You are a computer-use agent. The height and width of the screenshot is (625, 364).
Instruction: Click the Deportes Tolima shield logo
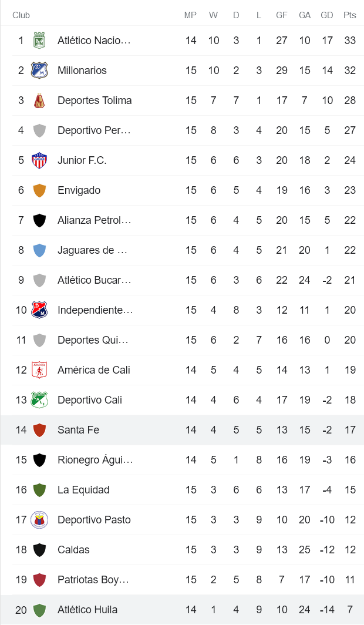point(41,100)
